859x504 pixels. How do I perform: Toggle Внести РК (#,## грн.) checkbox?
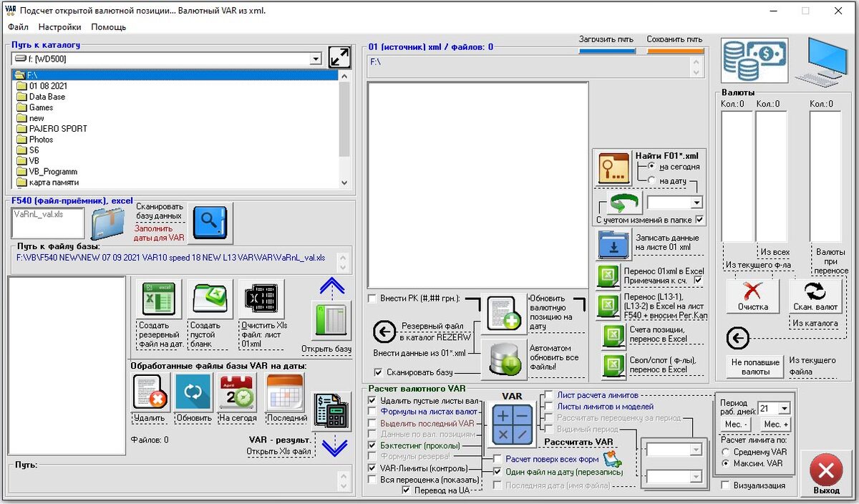coord(372,299)
